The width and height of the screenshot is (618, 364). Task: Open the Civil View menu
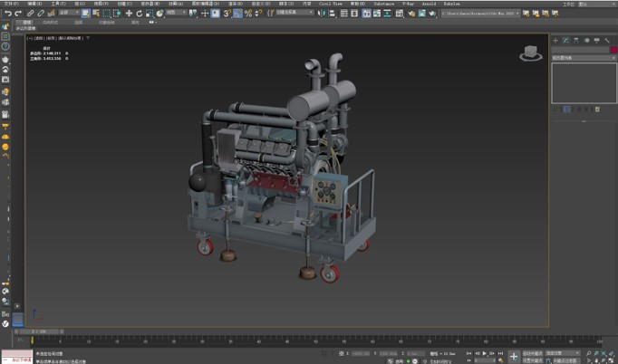[x=330, y=4]
